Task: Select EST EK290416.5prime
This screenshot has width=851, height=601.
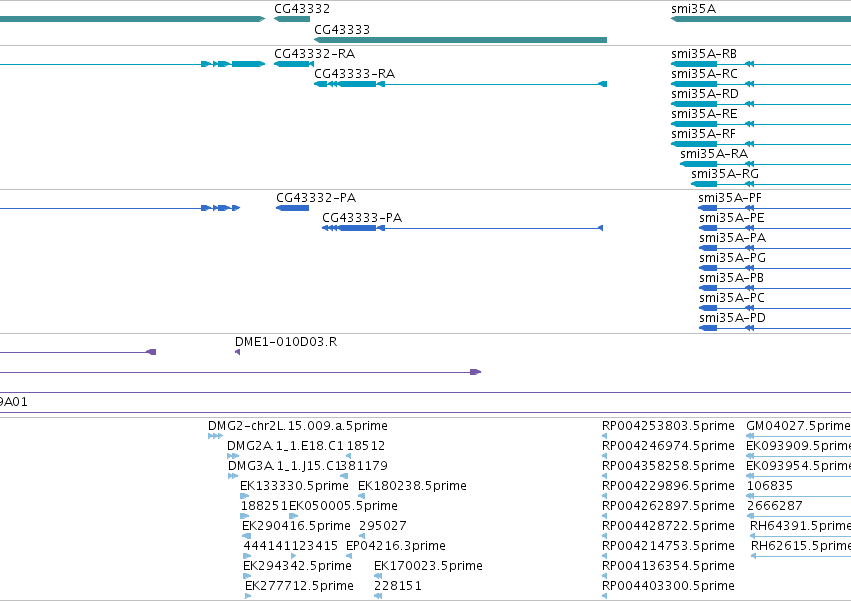Action: tap(296, 526)
